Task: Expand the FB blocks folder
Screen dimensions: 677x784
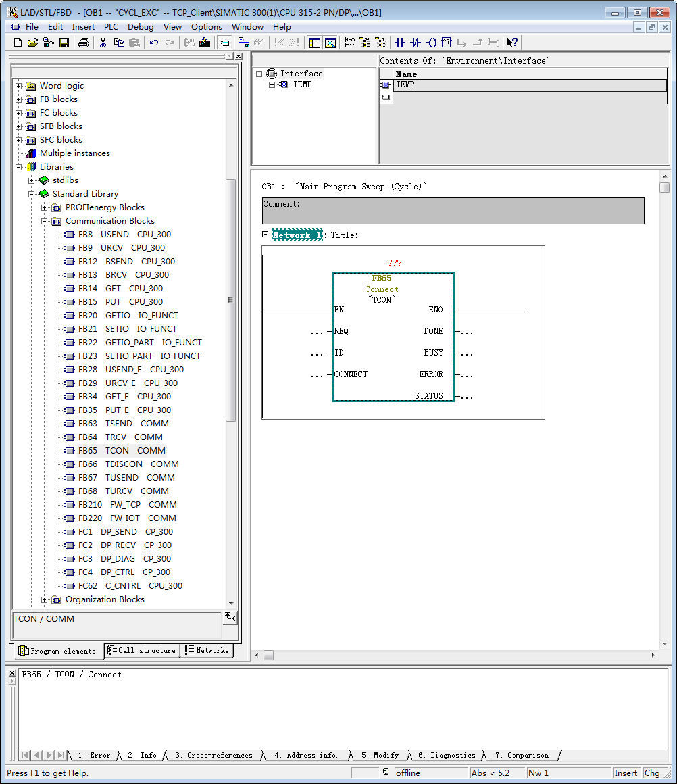Action: (18, 99)
